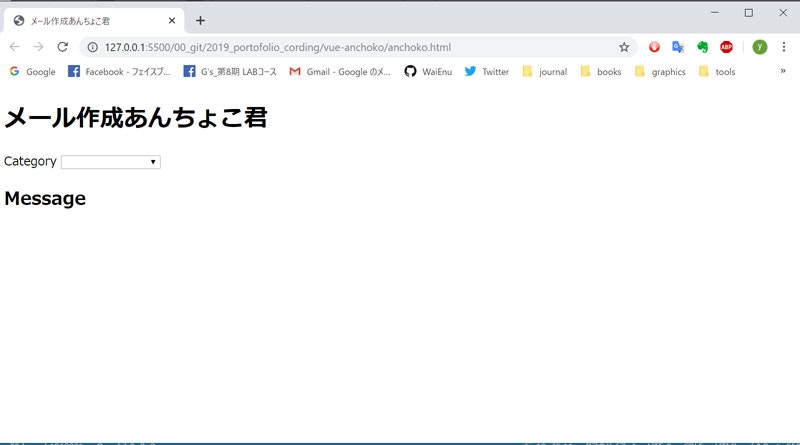Open the Evernote extension icon
The width and height of the screenshot is (800, 445).
tap(703, 47)
